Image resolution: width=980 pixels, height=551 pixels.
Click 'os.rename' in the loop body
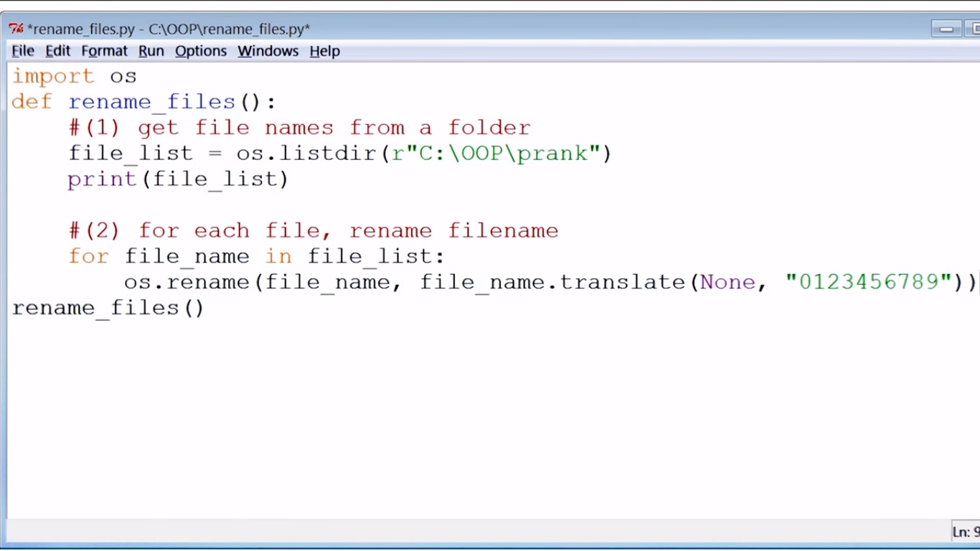(187, 282)
